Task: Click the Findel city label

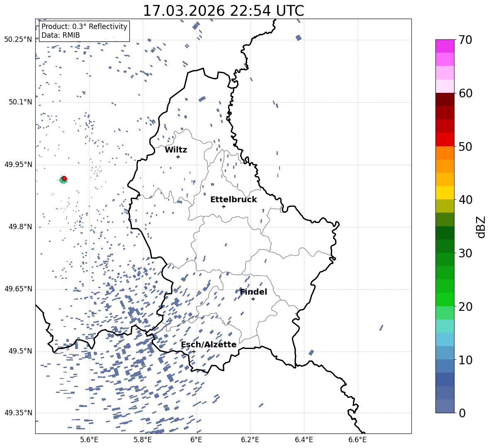Action: pyautogui.click(x=253, y=292)
